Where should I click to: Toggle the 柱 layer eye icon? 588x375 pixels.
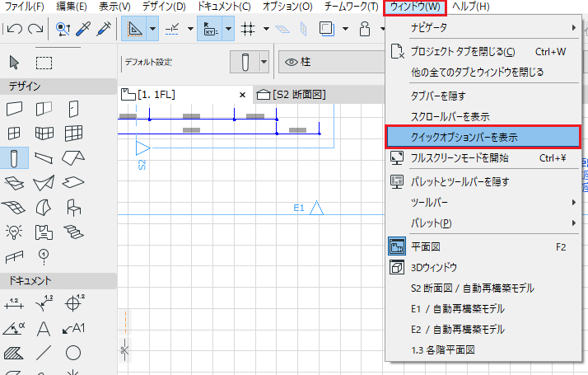point(292,62)
